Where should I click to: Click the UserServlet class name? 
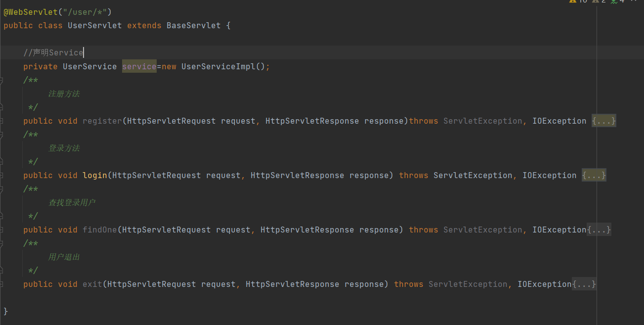coord(94,26)
